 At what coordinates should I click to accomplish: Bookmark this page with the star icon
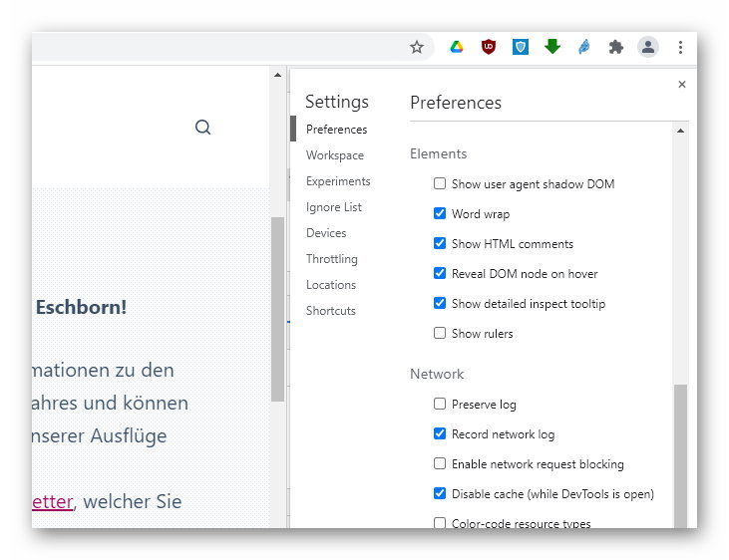[417, 47]
